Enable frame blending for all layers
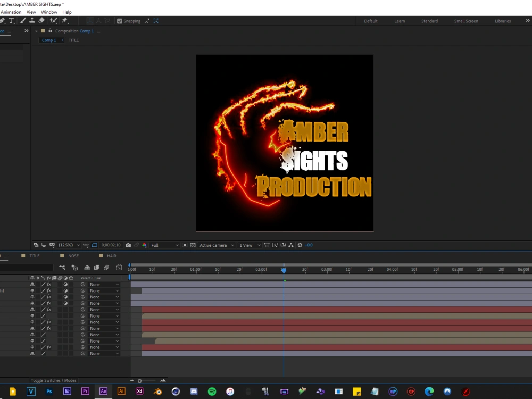Image resolution: width=532 pixels, height=399 pixels. (x=97, y=268)
